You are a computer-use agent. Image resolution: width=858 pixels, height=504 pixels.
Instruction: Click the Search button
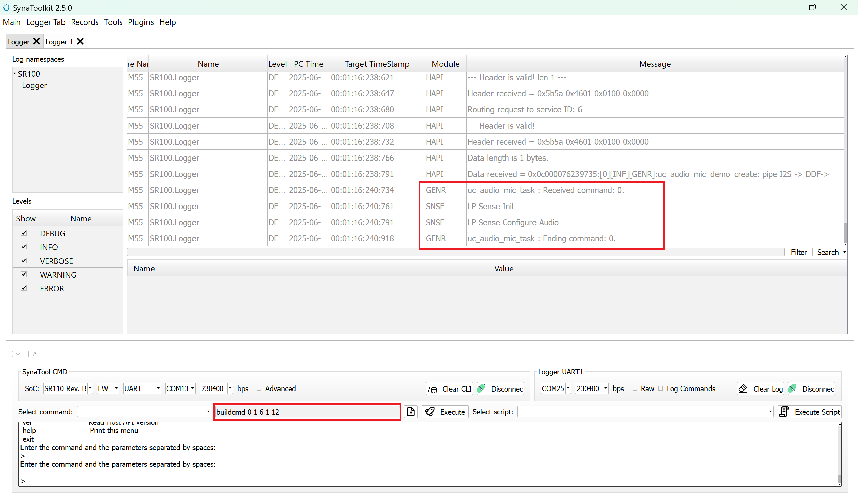pos(828,252)
